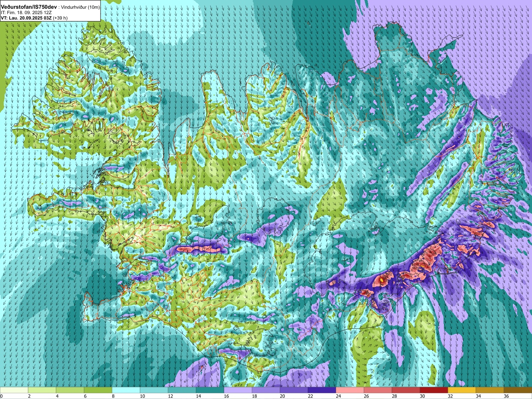This screenshot has height=399, width=532.
Task: Pick the salmon 26–28 legend swatch
Action: coord(378,390)
